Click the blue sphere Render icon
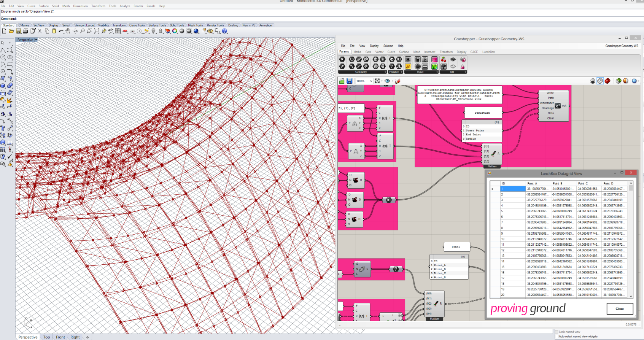Viewport: 644px width, 340px height. click(196, 31)
